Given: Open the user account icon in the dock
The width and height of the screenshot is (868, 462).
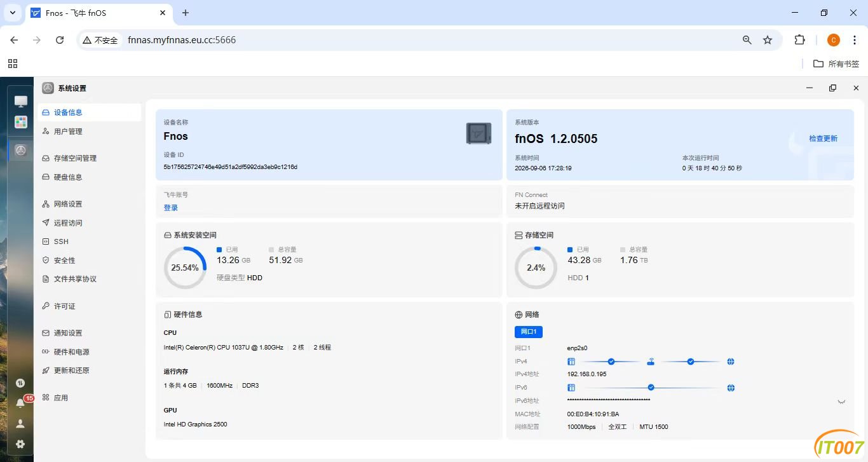Looking at the screenshot, I should (x=20, y=423).
